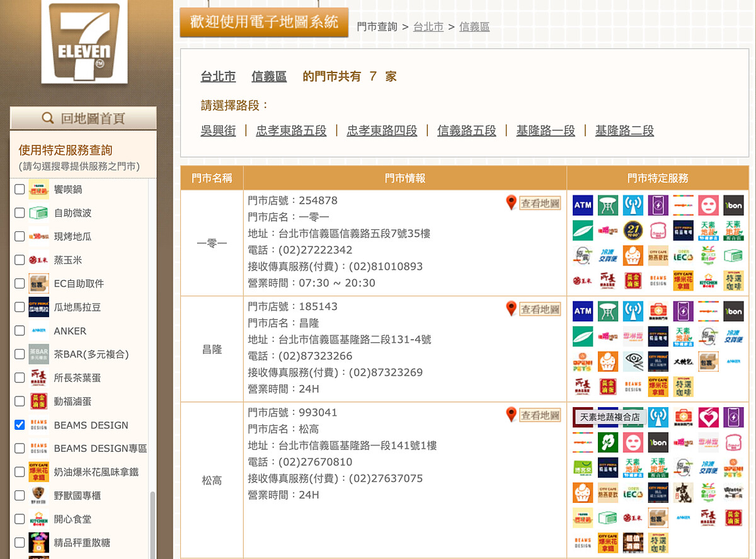Viewport: 756px width, 559px height.
Task: Uncheck the BEAMS DESIGN checkbox
Action: tap(20, 425)
